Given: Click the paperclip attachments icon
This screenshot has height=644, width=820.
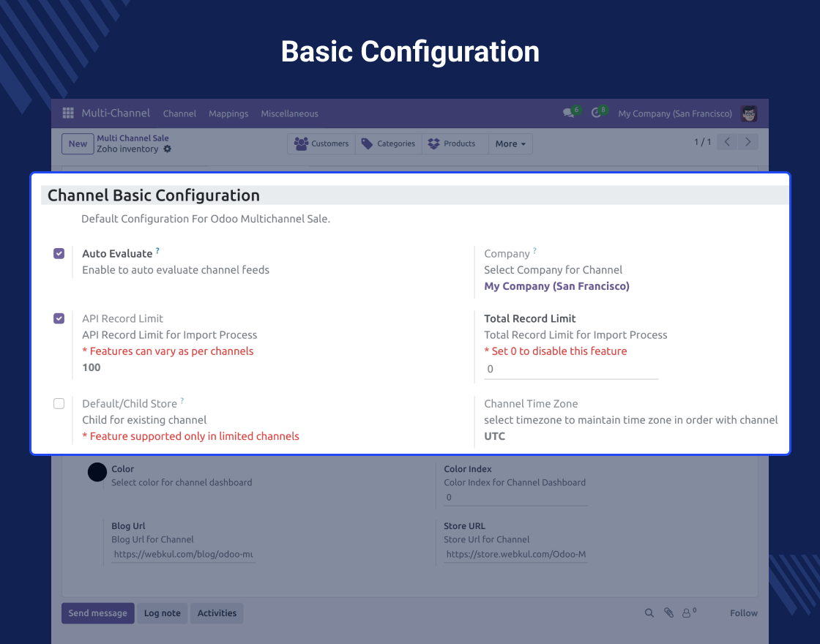Looking at the screenshot, I should pos(669,613).
